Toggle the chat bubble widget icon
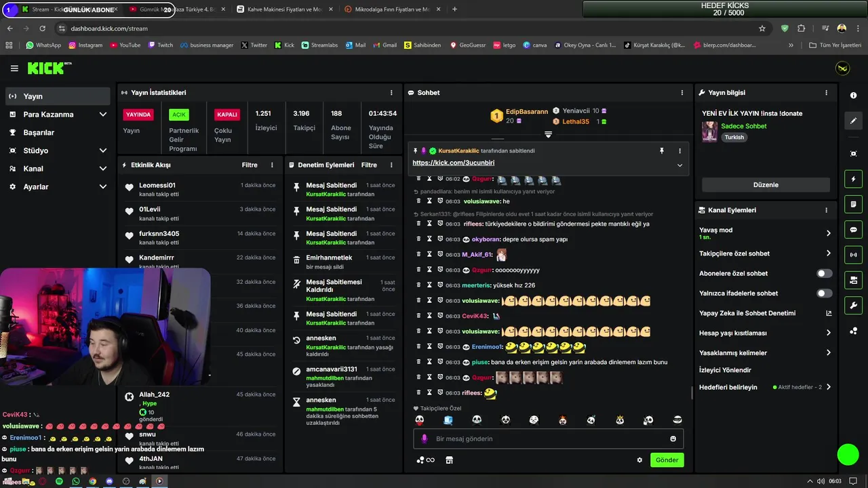The image size is (868, 488). (x=853, y=229)
